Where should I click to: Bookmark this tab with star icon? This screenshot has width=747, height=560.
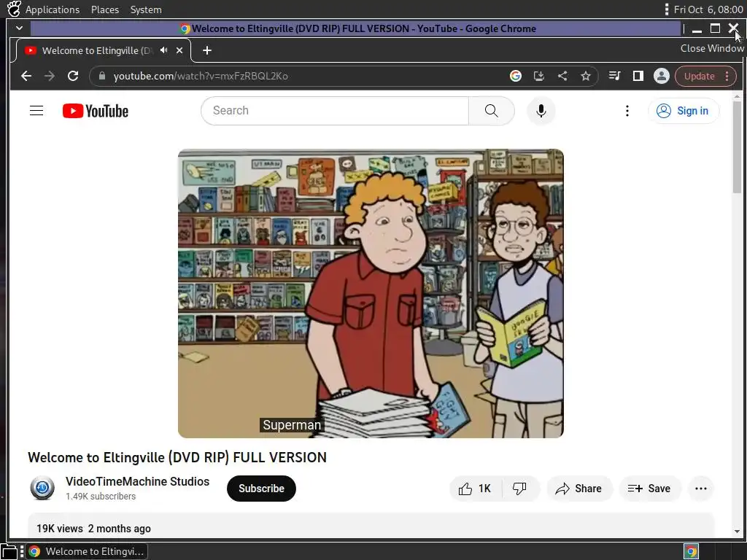click(586, 76)
